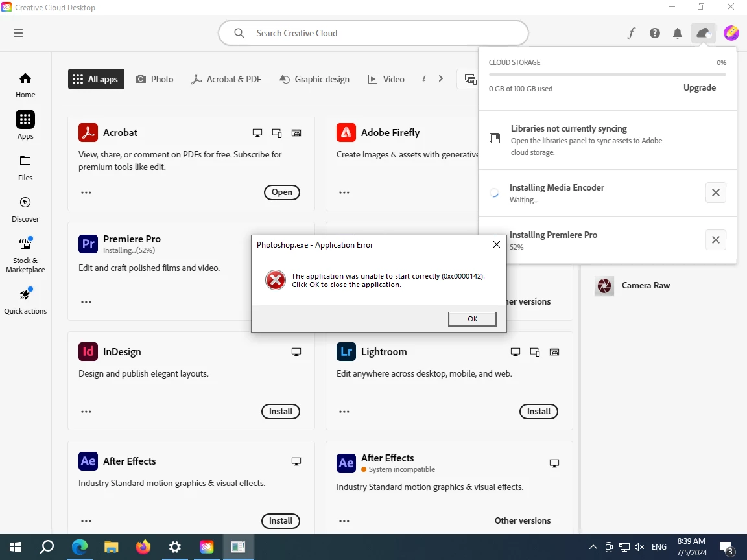Open more options for Adobe Firefly
Screen dimensions: 747x560
tap(344, 192)
